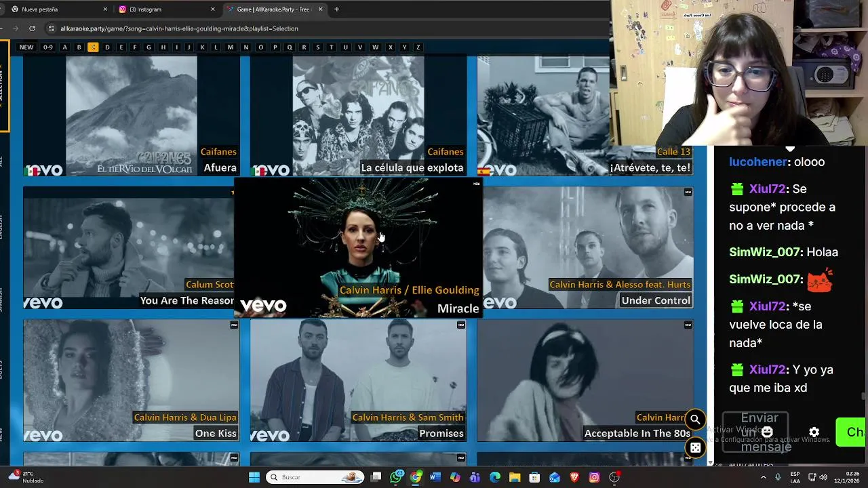Select Calvin Harris & Sam Smith Promises
This screenshot has height=488, width=868.
click(358, 381)
